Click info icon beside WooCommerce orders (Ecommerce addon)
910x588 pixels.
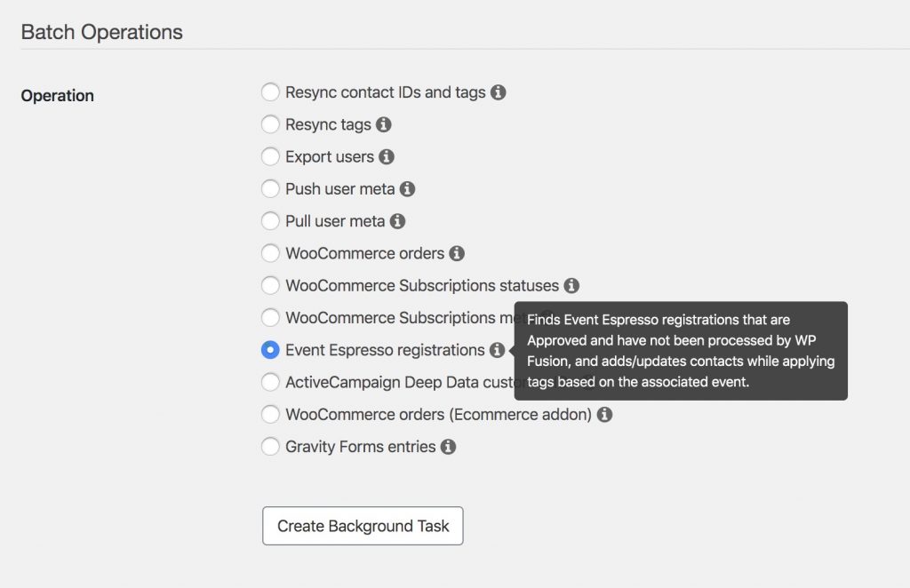tap(604, 415)
